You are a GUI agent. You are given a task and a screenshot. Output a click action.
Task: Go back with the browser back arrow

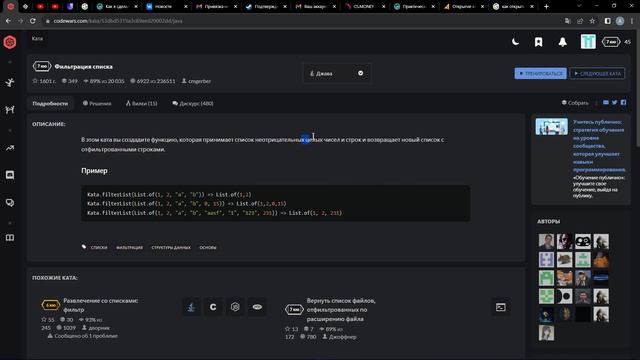(x=8, y=21)
